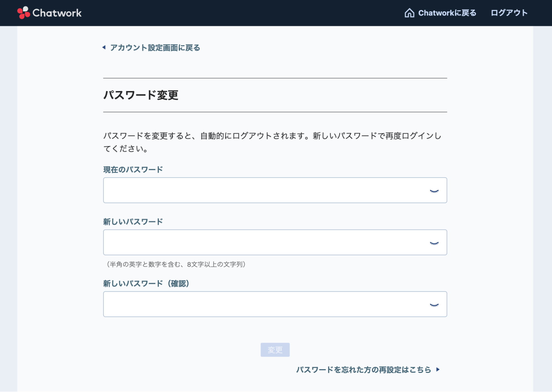Screen dimensions: 552x392
Task: Open パスワードを忘れた方の再設定はこちら
Action: 363,369
